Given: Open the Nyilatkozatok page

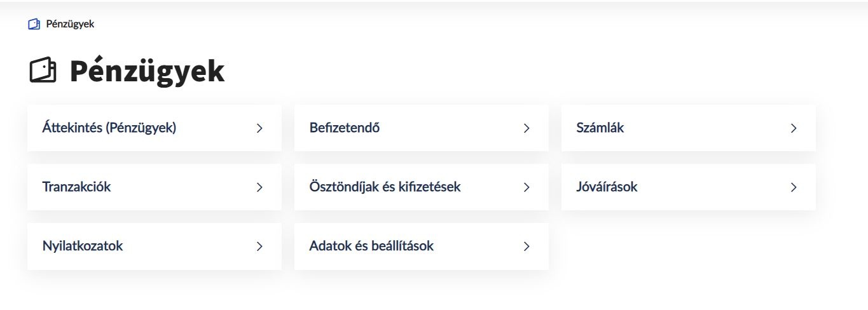Looking at the screenshot, I should click(x=83, y=246).
